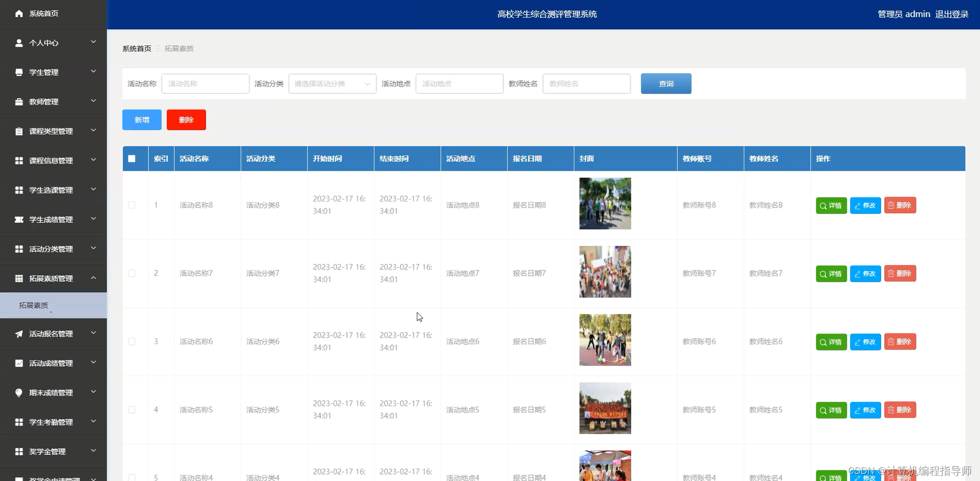Check the row checkbox for 活动名称8
Image resolution: width=980 pixels, height=481 pixels.
(132, 205)
